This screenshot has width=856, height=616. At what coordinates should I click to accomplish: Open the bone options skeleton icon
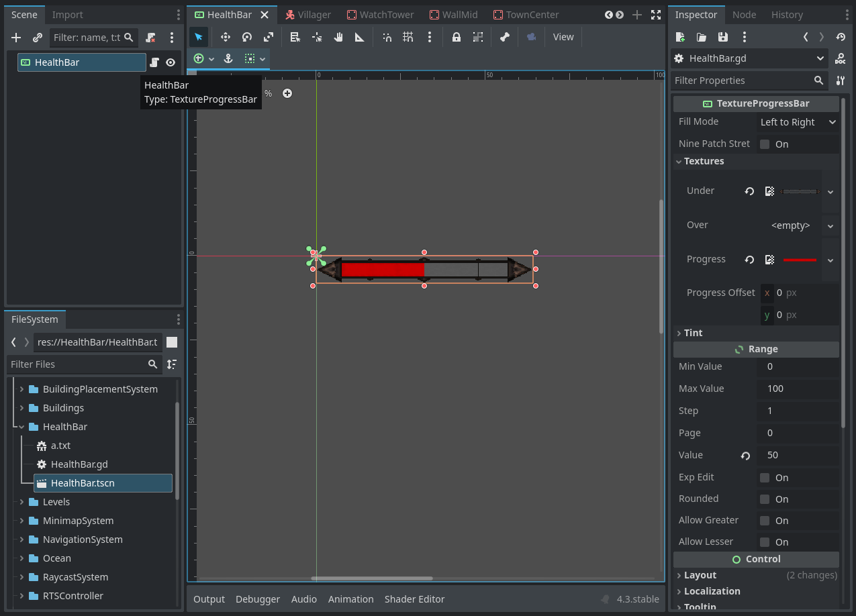(x=504, y=37)
